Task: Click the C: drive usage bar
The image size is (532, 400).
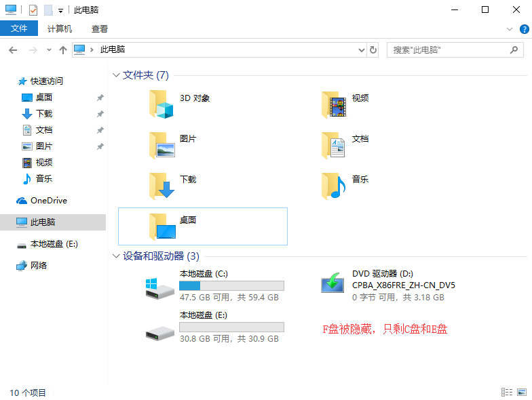Action: coord(232,286)
